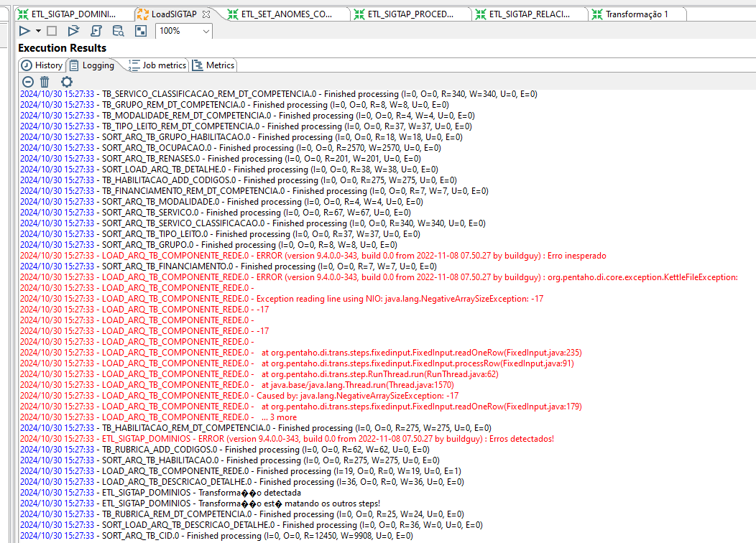Image resolution: width=756 pixels, height=543 pixels.
Task: Select the SORT_ARQ_TB_TIPO_LEITO.0 log line
Action: coord(220,233)
